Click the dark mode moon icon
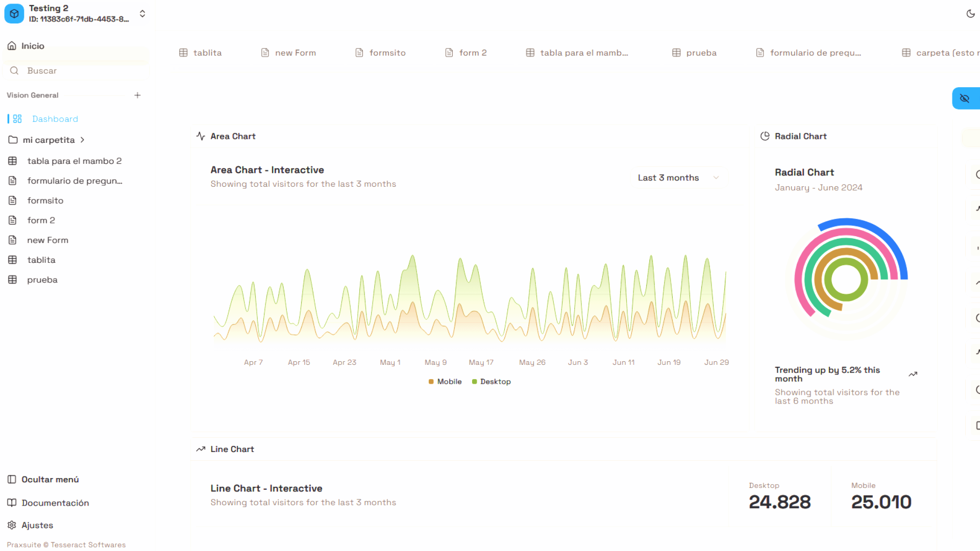The height and width of the screenshot is (551, 980). tap(971, 14)
